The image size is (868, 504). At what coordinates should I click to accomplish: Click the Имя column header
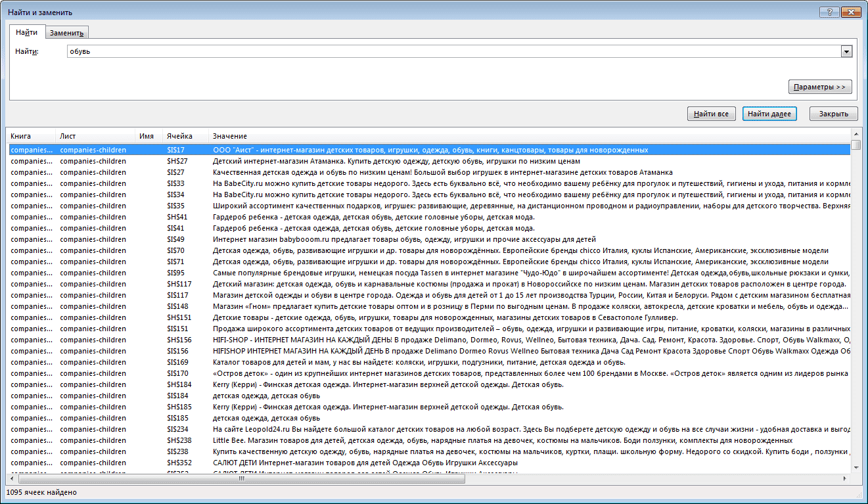click(148, 136)
